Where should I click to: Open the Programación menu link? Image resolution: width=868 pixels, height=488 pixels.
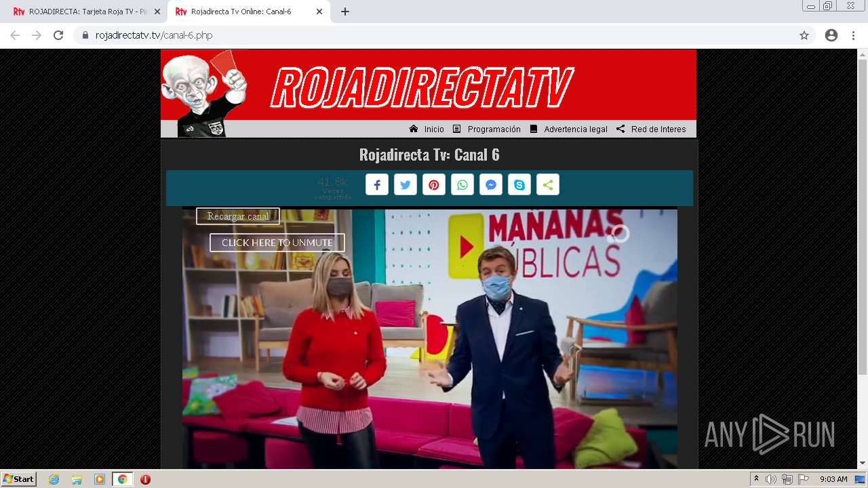[x=487, y=129]
